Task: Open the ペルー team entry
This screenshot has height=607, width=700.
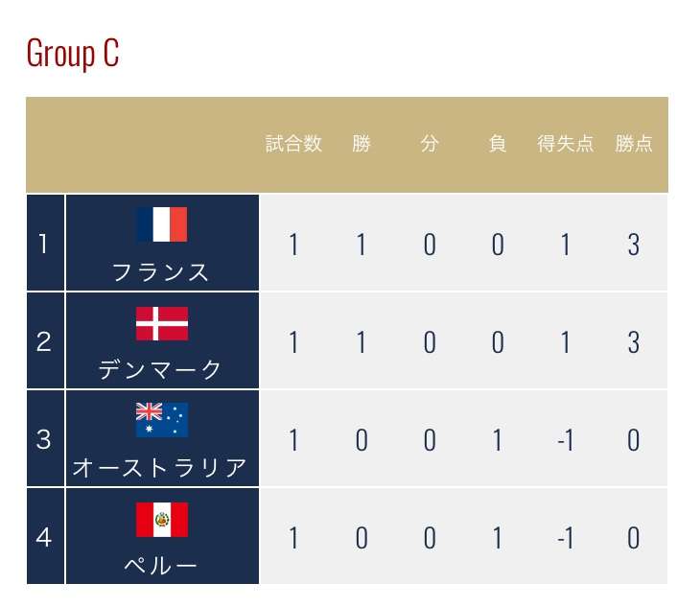Action: (x=160, y=566)
